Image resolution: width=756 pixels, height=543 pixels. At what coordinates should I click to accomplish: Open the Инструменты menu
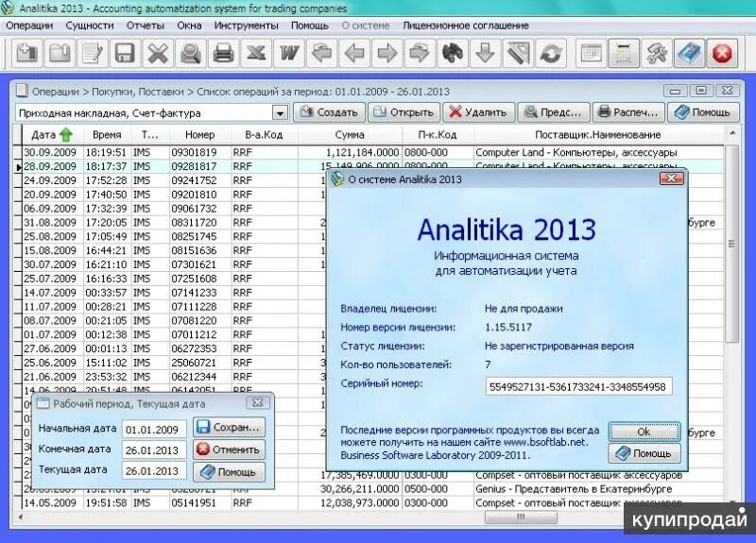click(246, 25)
